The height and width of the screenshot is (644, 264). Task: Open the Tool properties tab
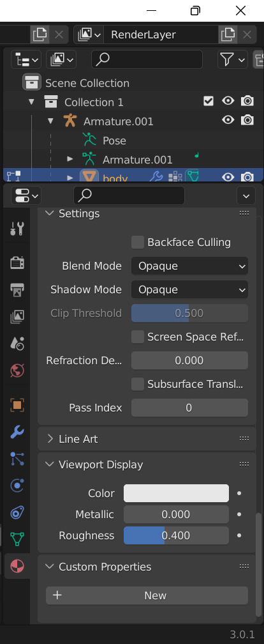coord(17,229)
